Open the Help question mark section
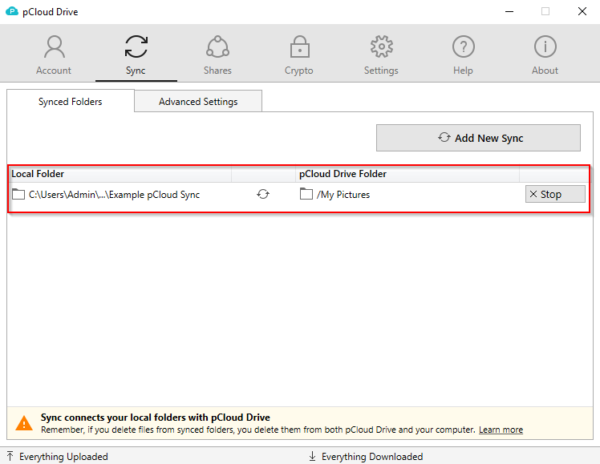Viewport: 600px width, 464px height. point(463,55)
